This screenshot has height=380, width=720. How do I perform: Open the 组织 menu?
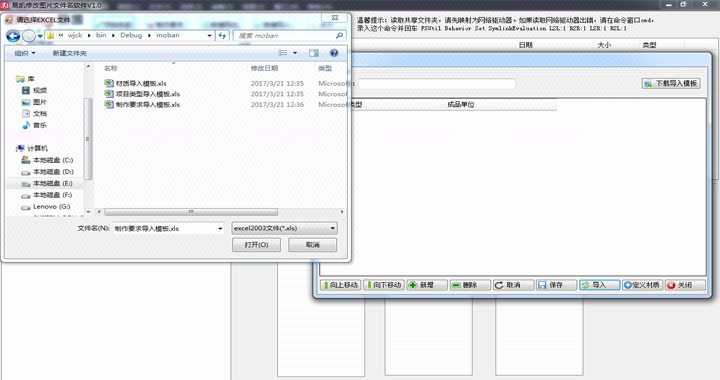(25, 53)
